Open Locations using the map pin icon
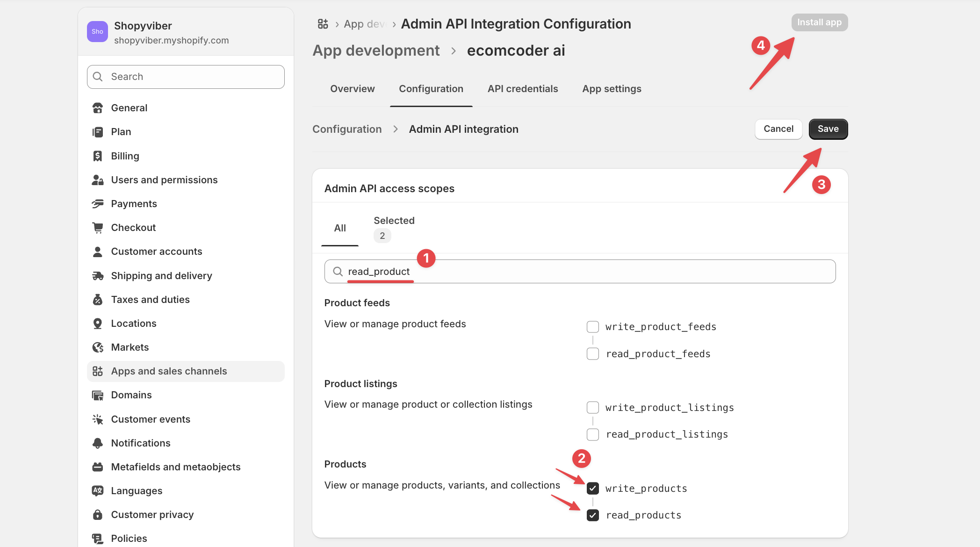The image size is (980, 547). tap(98, 323)
